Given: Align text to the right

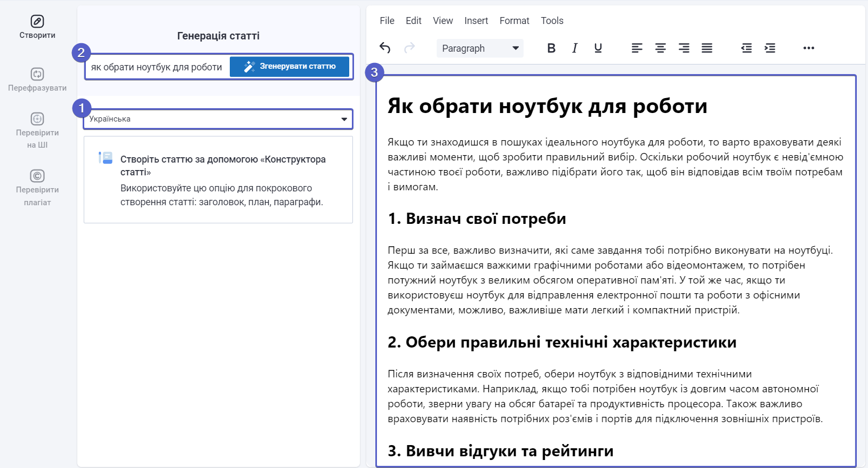Looking at the screenshot, I should pos(684,48).
